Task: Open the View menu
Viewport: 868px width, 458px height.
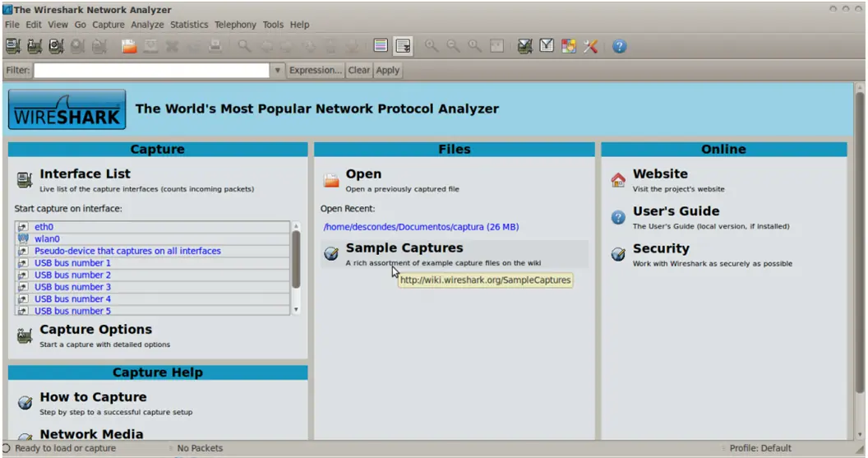Action: coord(58,25)
